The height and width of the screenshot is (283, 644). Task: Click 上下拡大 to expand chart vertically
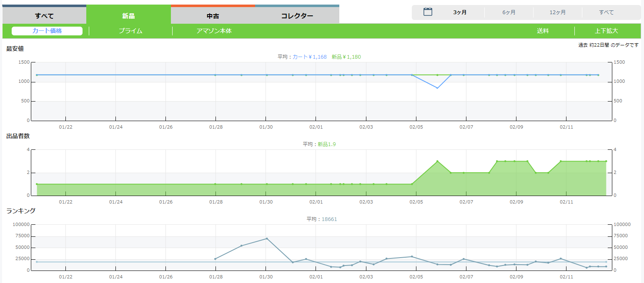606,31
